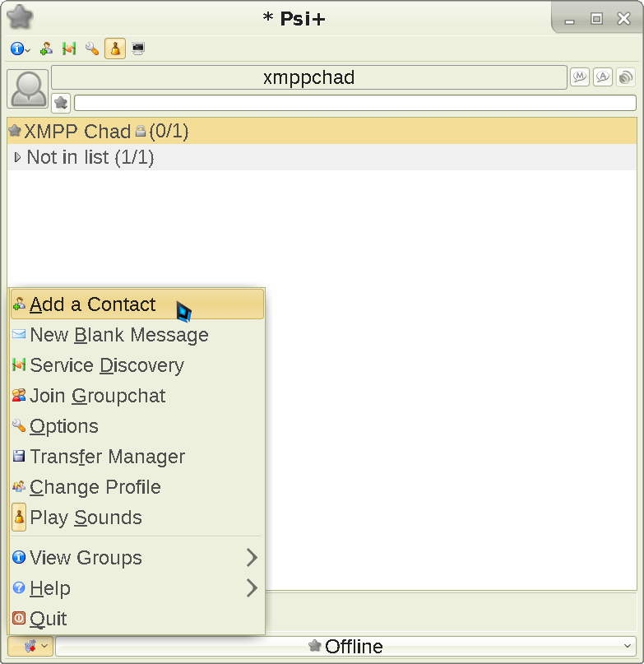Click the mood icon beside xmppchad
The height and width of the screenshot is (664, 644).
click(580, 77)
